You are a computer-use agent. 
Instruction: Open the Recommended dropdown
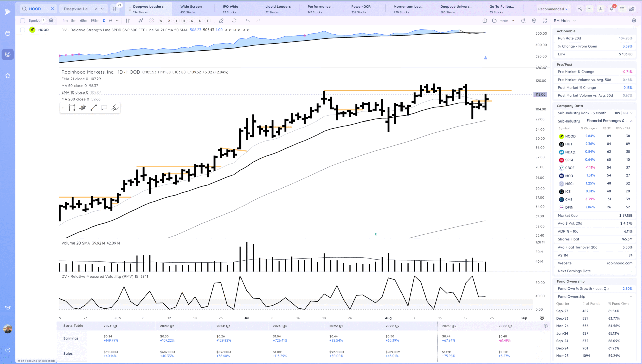553,9
